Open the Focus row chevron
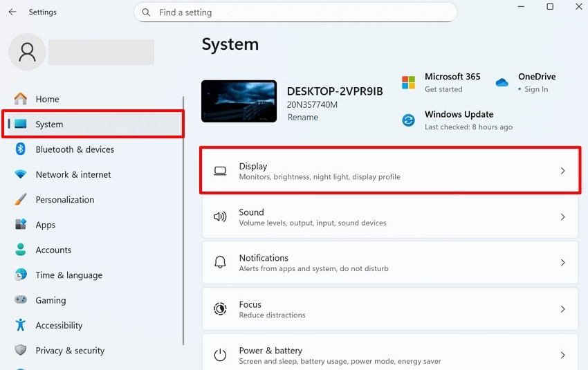588x370 pixels. (562, 309)
